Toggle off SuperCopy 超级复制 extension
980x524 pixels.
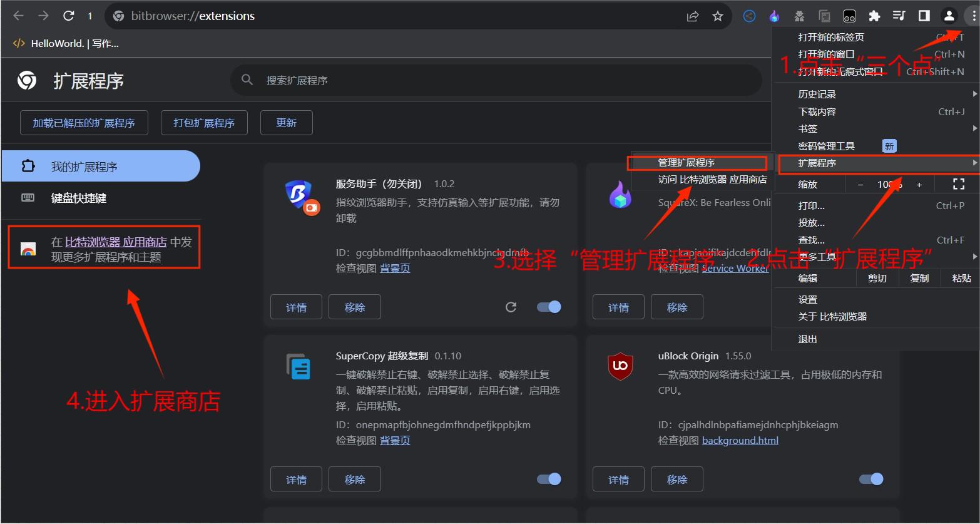[549, 479]
